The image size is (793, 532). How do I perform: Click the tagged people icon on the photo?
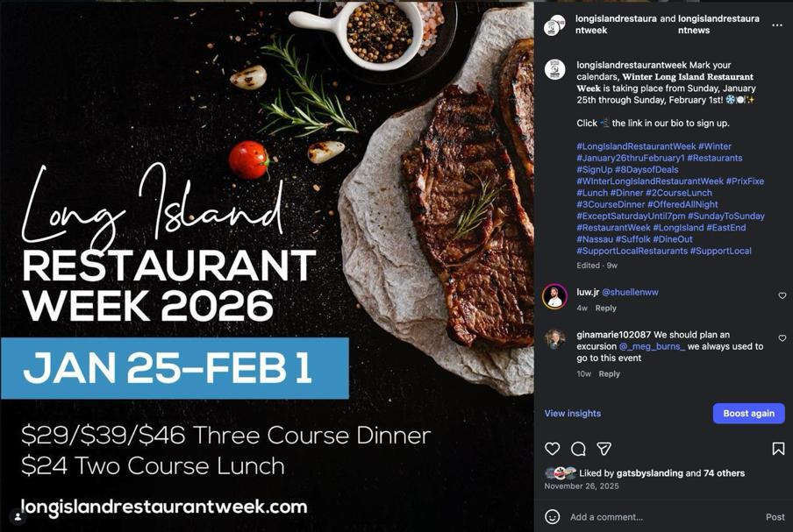click(x=18, y=516)
